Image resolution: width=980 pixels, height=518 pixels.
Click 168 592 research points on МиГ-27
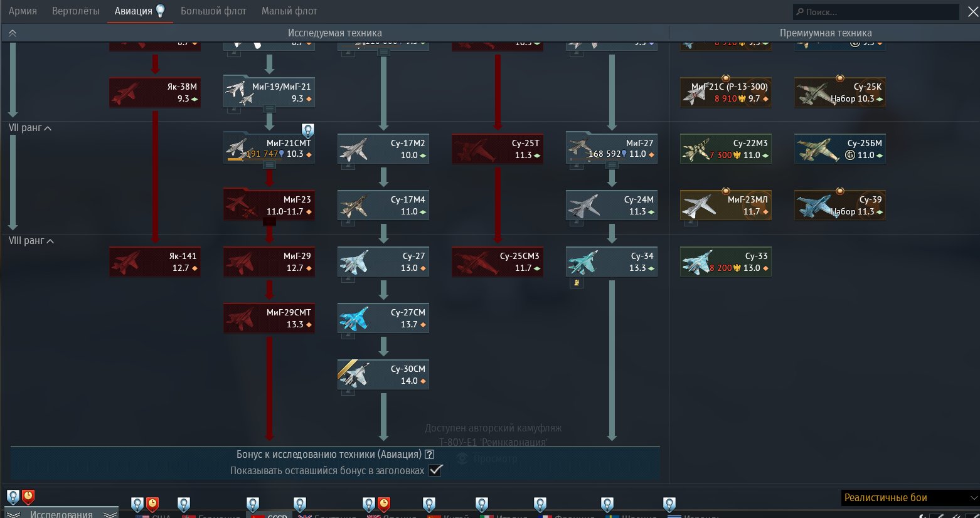click(605, 154)
